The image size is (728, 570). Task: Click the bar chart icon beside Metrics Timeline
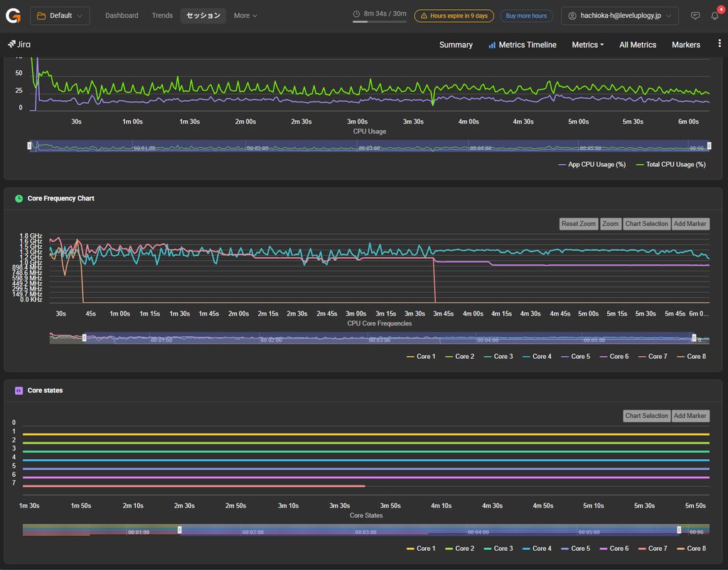pos(492,45)
